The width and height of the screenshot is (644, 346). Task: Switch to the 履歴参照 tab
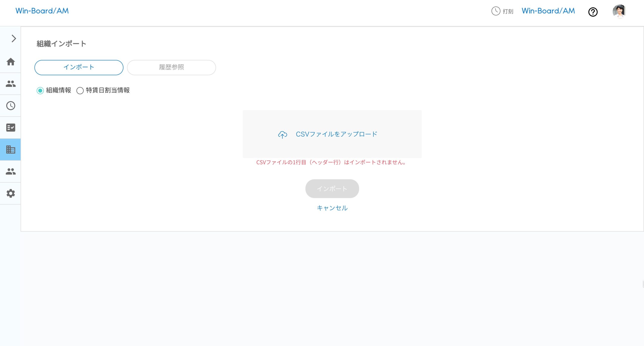point(171,67)
